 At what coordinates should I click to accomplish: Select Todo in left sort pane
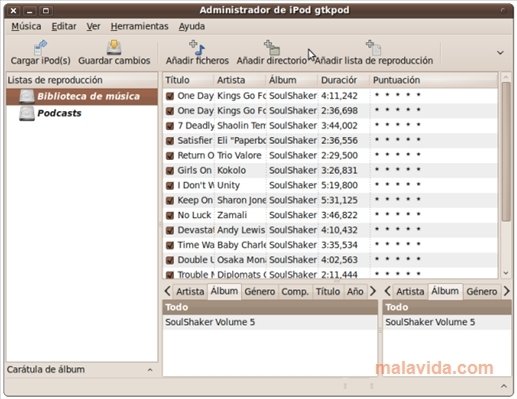(x=270, y=307)
